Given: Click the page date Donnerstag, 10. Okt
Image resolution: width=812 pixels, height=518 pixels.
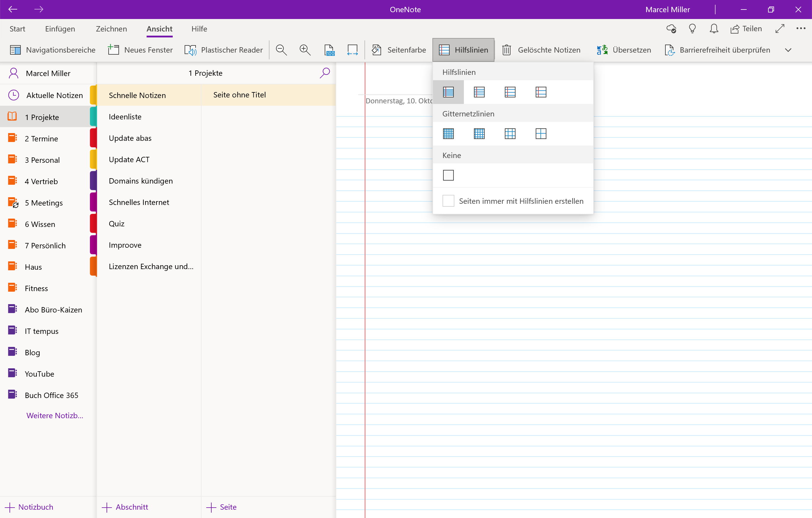Looking at the screenshot, I should tap(399, 101).
